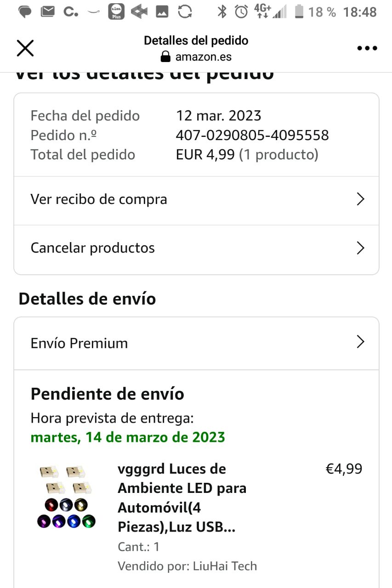This screenshot has height=588, width=392.
Task: Expand the Cancelar productos chevron
Action: click(360, 248)
